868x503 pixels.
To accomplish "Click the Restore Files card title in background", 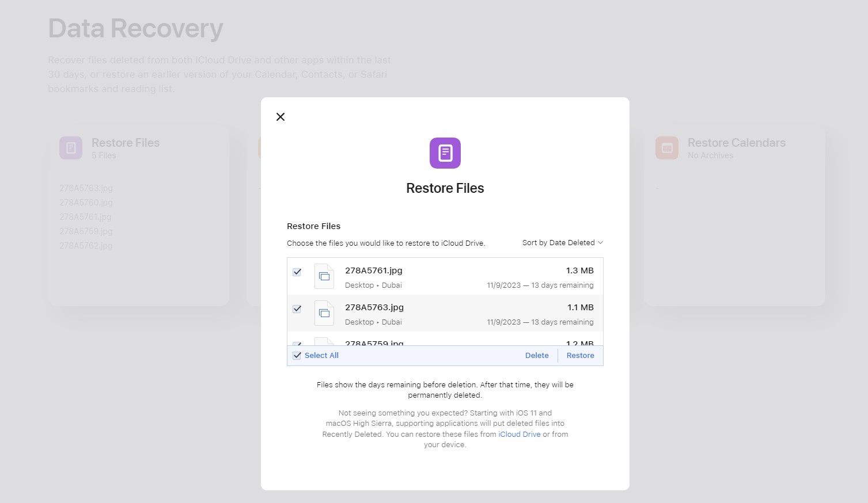I will tap(126, 143).
